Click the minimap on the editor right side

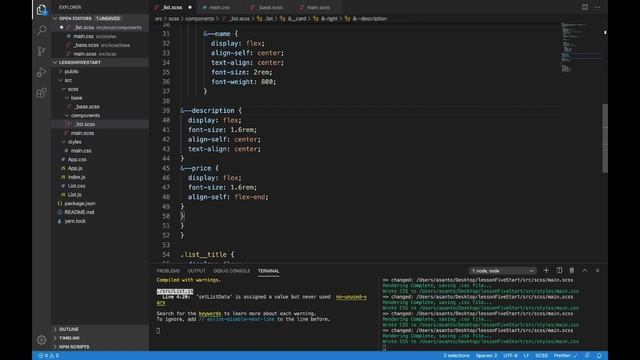click(x=580, y=47)
